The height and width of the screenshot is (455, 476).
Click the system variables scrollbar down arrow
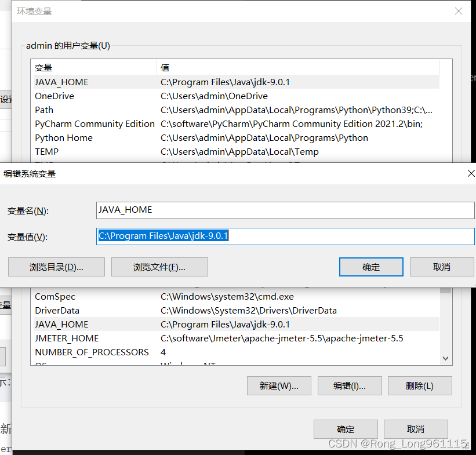pyautogui.click(x=445, y=359)
